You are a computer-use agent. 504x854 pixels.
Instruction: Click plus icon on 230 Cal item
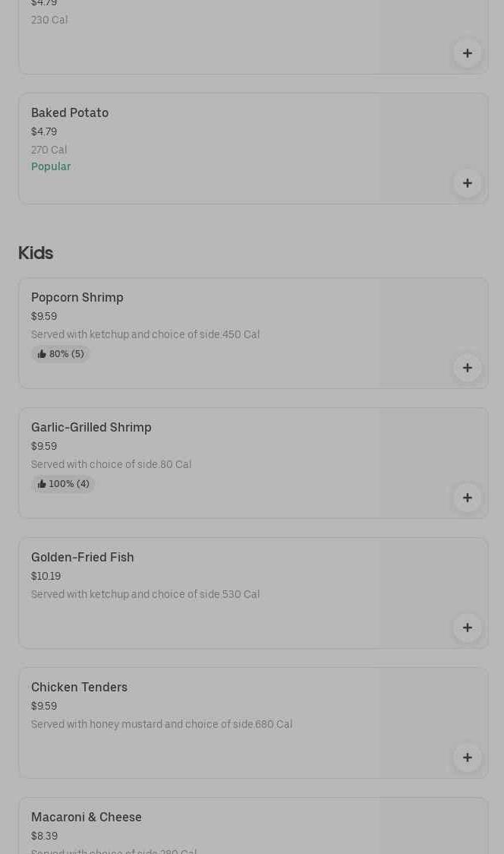pyautogui.click(x=468, y=53)
